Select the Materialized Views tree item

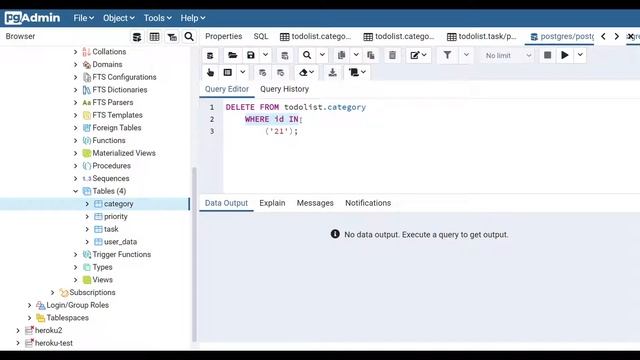coord(124,153)
